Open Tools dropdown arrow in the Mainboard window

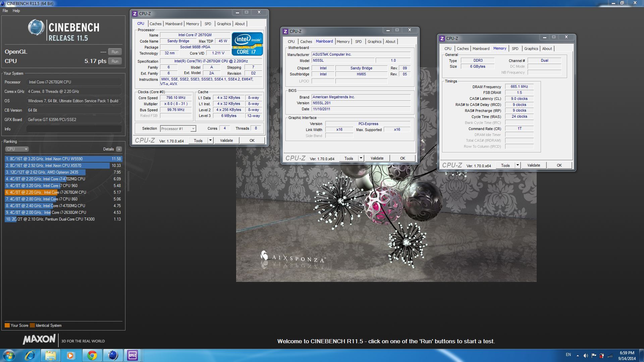point(361,158)
